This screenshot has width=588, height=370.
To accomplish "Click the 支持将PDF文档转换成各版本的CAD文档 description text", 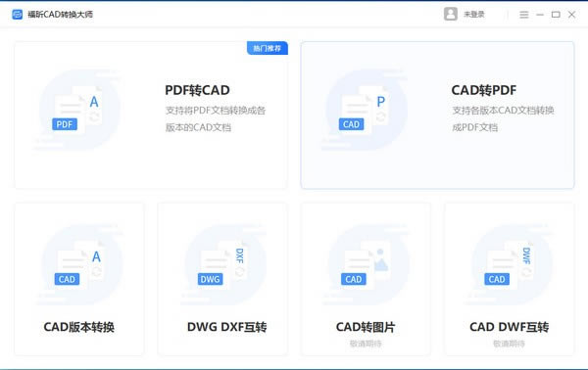I will click(216, 118).
